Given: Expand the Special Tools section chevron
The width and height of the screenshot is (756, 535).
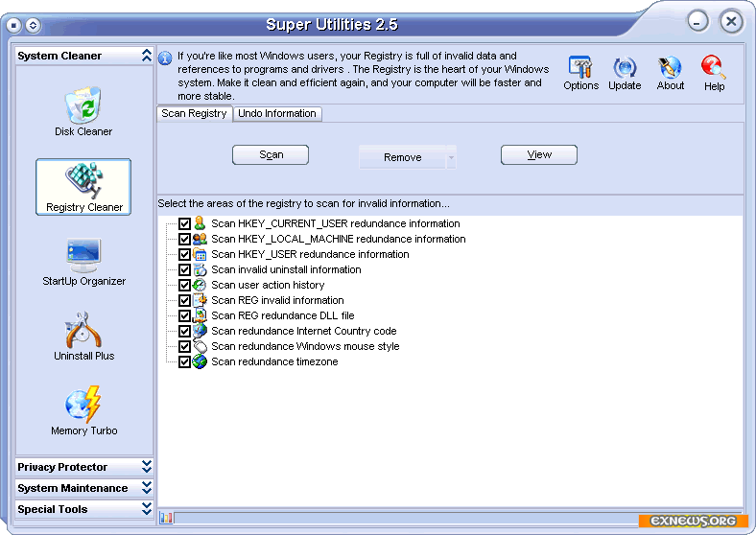Looking at the screenshot, I should click(x=147, y=508).
